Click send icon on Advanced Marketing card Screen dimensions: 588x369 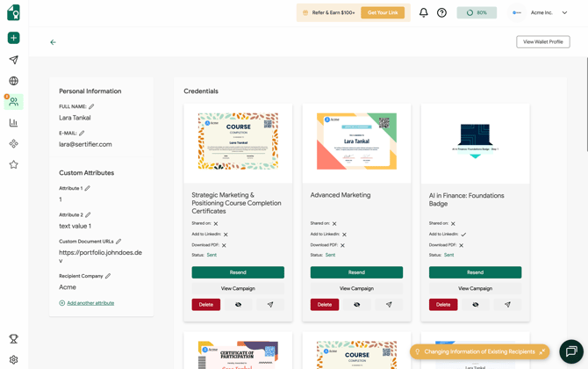[x=389, y=305]
